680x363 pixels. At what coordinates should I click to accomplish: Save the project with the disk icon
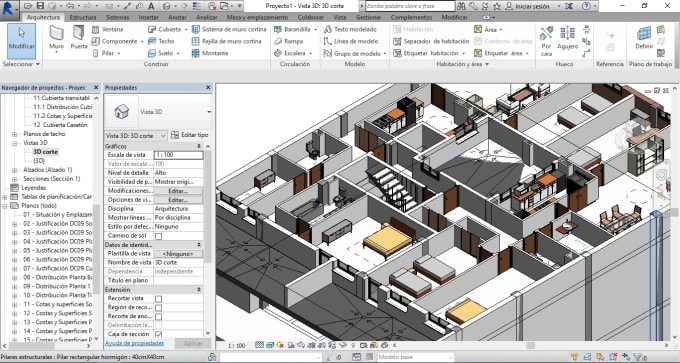(x=40, y=6)
